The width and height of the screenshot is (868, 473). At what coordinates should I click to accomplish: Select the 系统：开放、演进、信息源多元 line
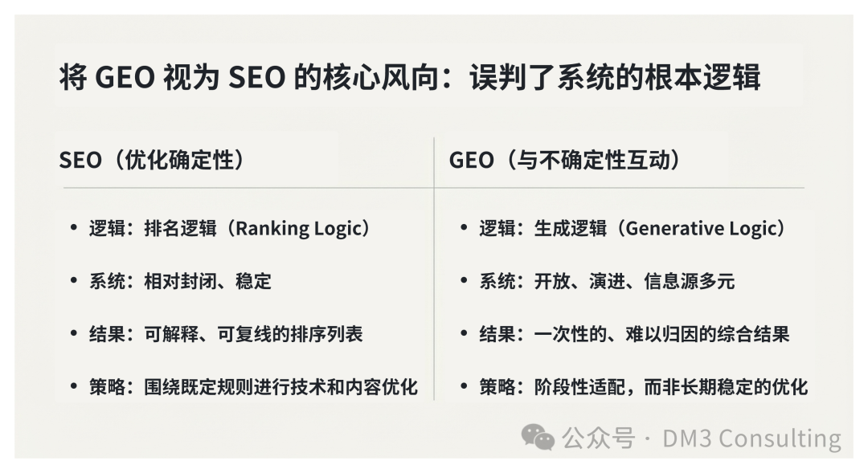click(607, 281)
